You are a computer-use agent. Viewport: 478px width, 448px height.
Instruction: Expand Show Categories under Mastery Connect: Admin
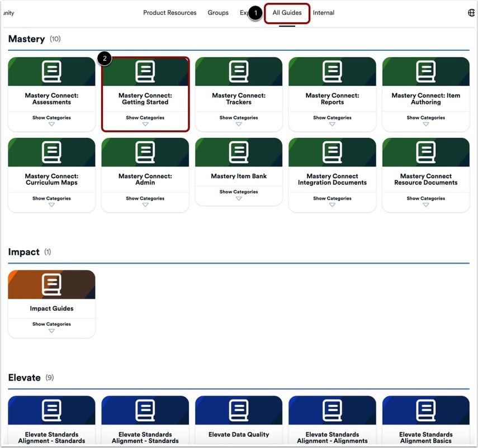pyautogui.click(x=145, y=201)
